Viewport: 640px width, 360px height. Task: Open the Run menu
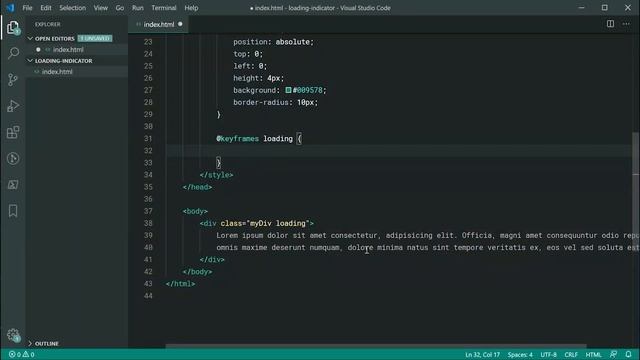[138, 8]
